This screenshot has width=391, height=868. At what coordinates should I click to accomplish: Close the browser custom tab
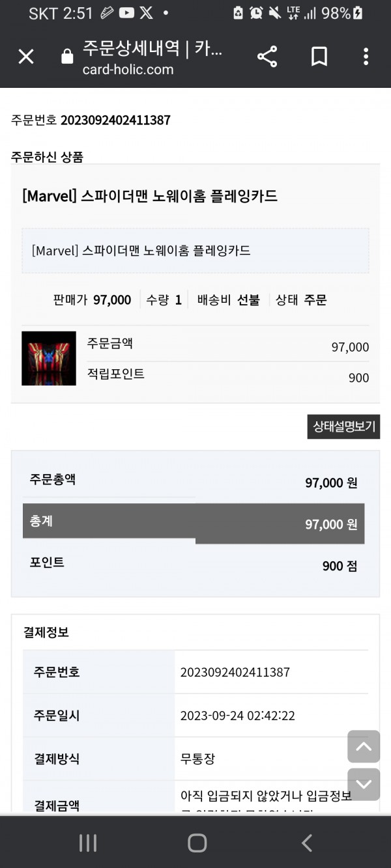pos(26,57)
